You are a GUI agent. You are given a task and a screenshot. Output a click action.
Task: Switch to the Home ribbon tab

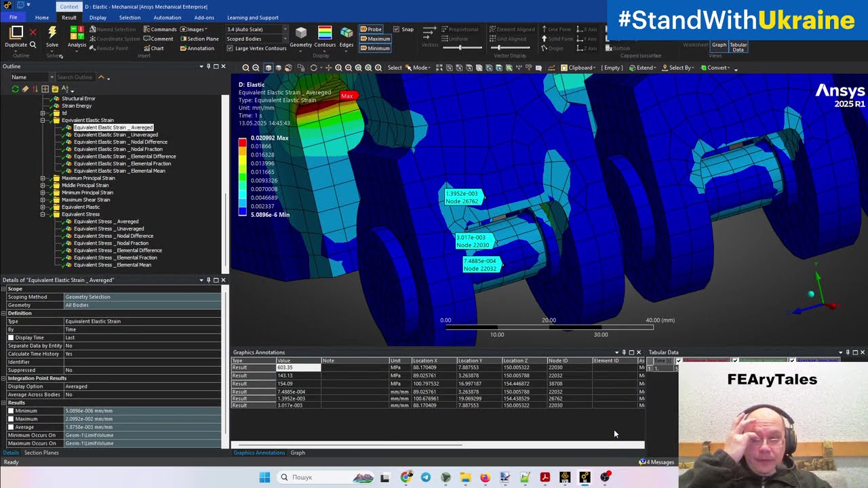41,18
